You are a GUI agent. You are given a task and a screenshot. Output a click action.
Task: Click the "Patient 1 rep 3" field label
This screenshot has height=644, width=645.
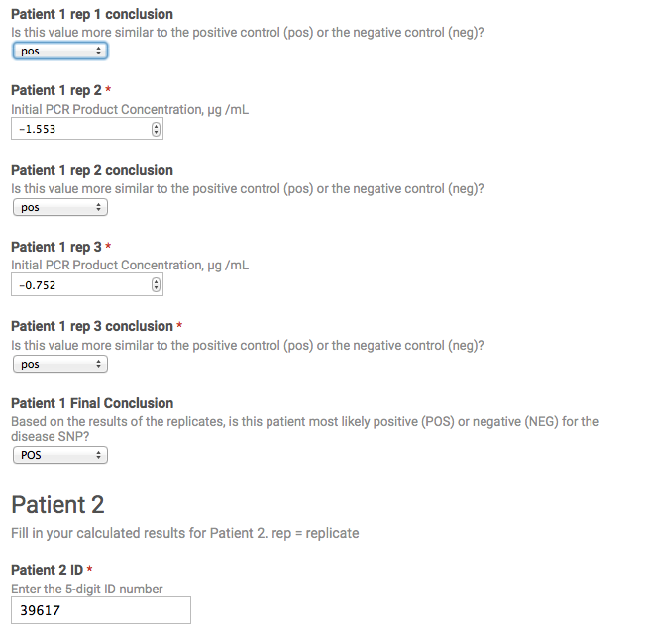(x=55, y=247)
